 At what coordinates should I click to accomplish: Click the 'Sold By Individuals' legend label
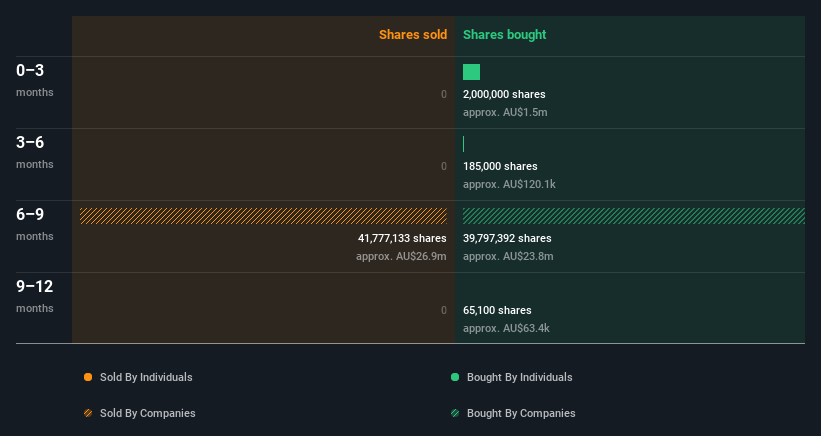(146, 377)
